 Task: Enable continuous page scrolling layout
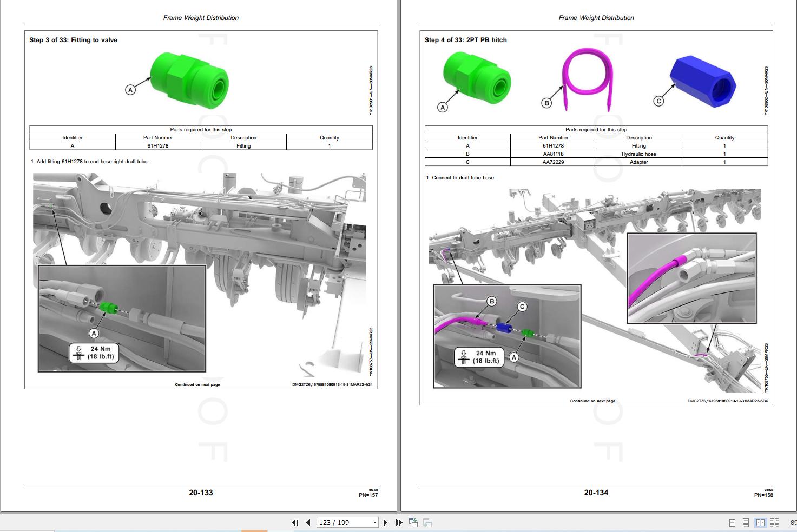click(746, 522)
